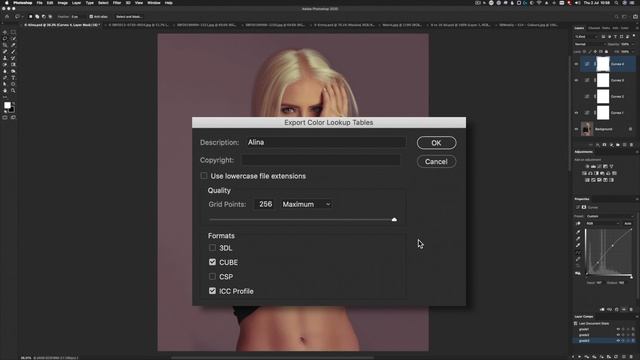Open the Image menu
Viewport: 640px width, 360px height.
point(62,3)
